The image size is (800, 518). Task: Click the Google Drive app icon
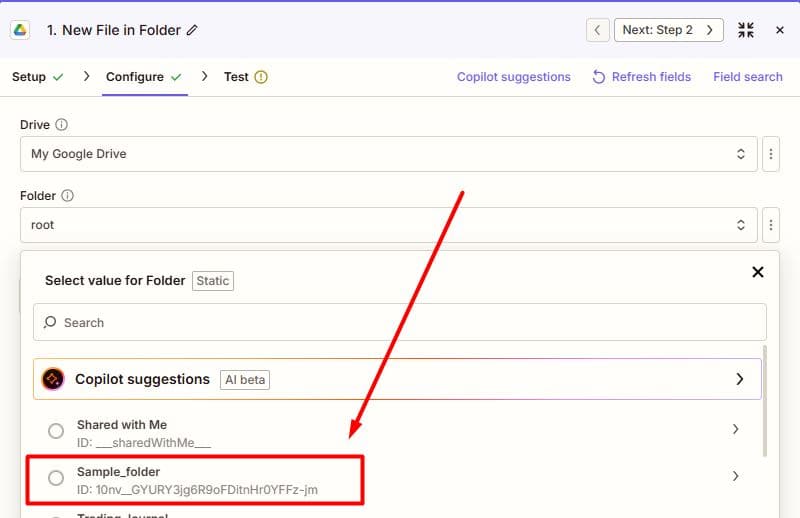click(x=20, y=30)
